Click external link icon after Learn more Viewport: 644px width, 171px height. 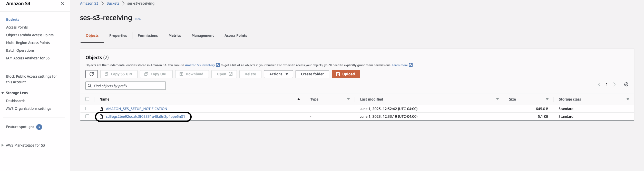(x=411, y=65)
